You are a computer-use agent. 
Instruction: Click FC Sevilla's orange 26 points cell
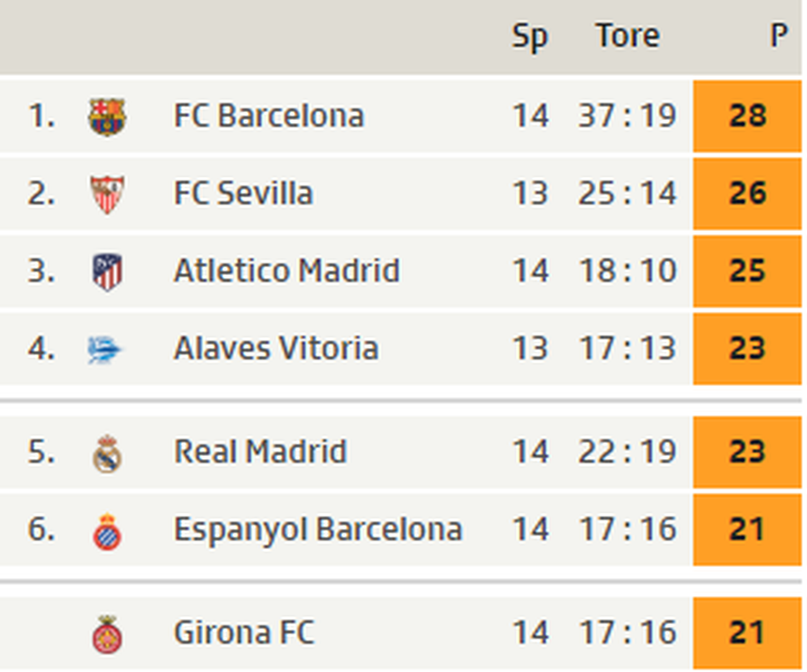tap(747, 194)
